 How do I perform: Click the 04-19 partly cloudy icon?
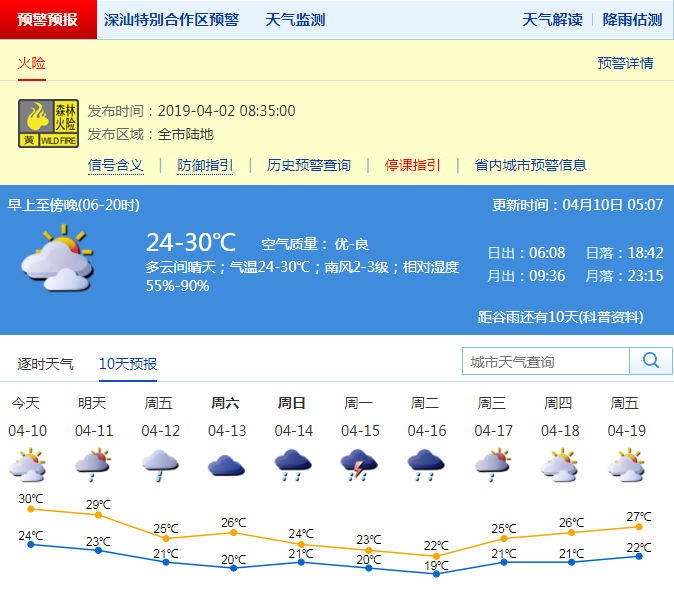pos(626,465)
